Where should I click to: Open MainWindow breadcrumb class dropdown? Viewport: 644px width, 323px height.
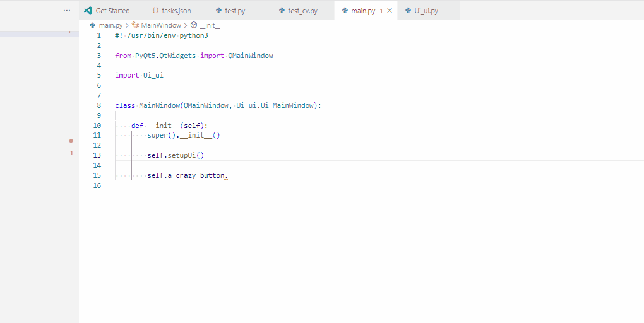coord(161,25)
